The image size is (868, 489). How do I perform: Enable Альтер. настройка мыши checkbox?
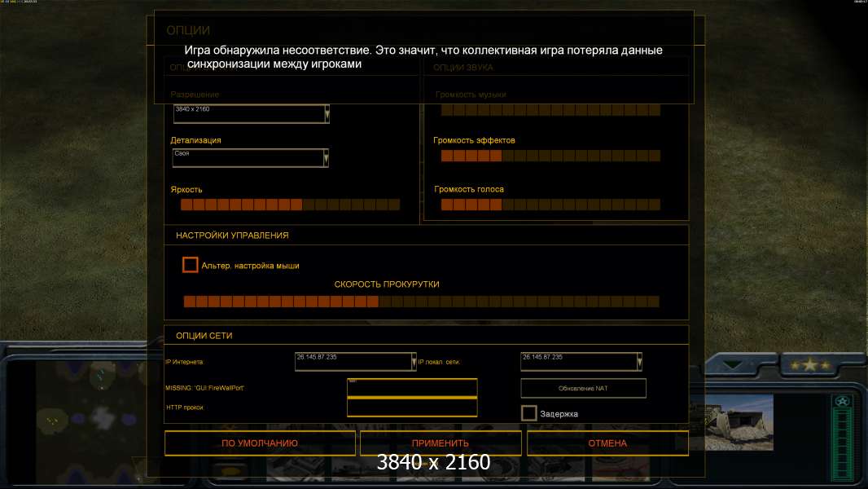pos(190,265)
